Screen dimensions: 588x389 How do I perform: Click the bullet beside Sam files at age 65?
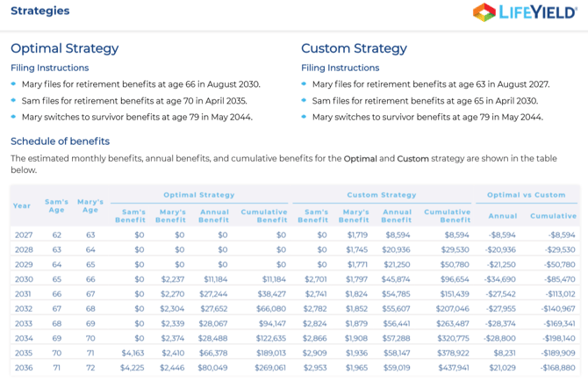[x=305, y=101]
